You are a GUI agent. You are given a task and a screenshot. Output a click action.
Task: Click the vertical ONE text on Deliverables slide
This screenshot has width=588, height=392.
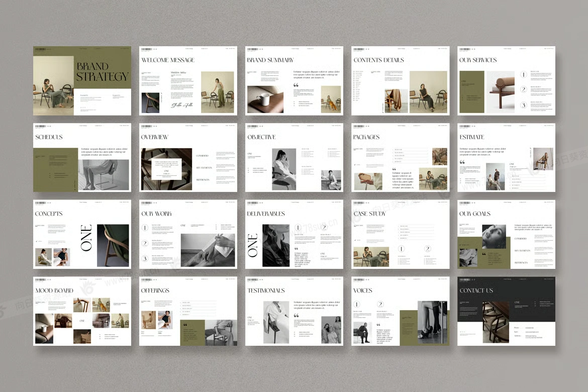253,245
